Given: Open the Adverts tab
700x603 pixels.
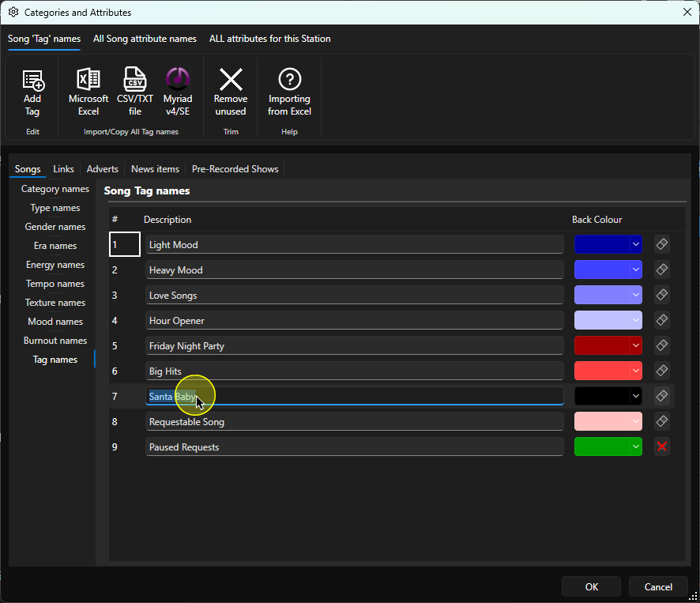Looking at the screenshot, I should tap(102, 169).
